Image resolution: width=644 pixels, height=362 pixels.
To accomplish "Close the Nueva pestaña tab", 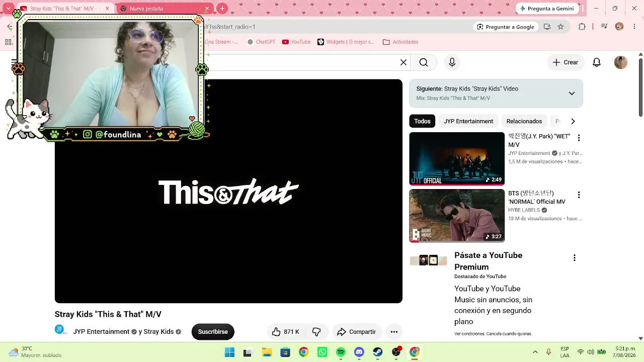I will pos(207,9).
